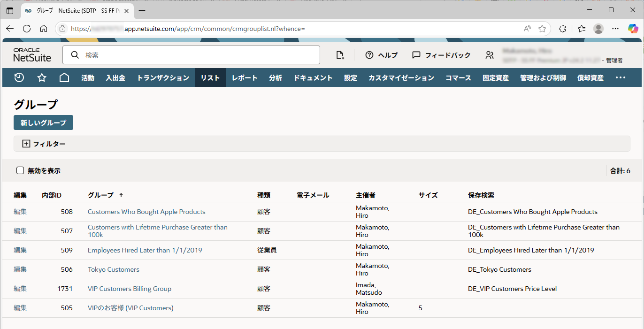Toggle Read Aloud in address bar
Screen dimensions: 644x329
527,29
